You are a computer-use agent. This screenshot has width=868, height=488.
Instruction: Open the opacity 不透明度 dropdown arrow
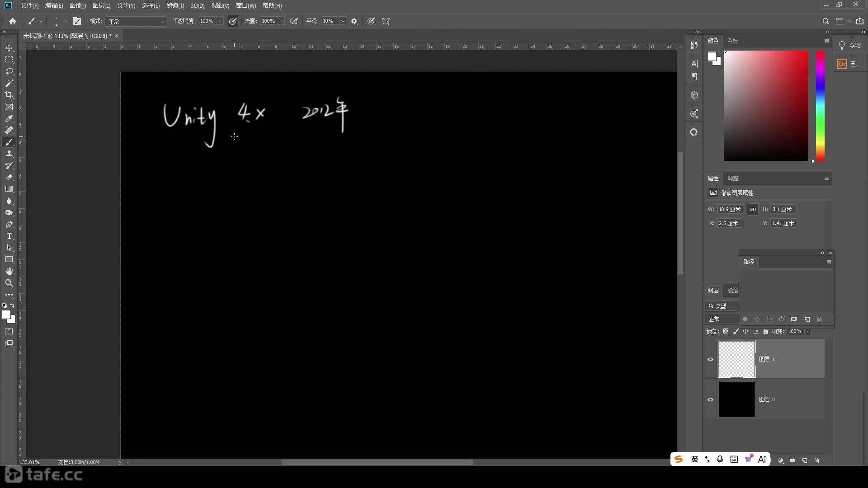pos(220,21)
